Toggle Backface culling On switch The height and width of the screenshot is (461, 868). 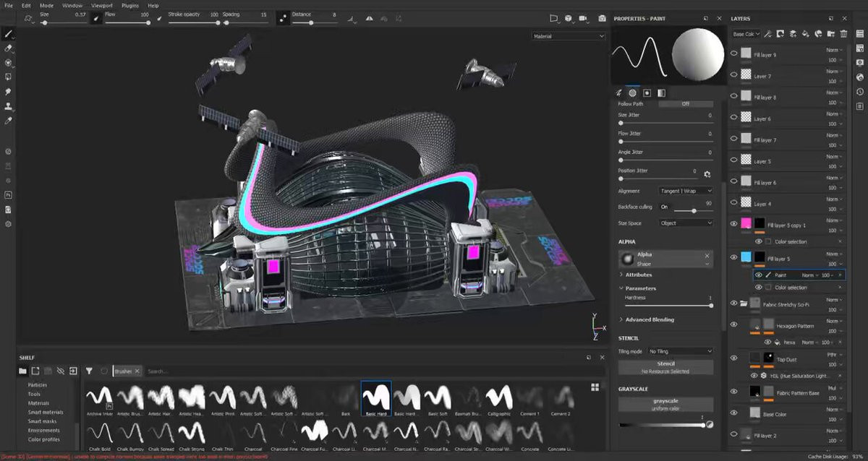(664, 207)
